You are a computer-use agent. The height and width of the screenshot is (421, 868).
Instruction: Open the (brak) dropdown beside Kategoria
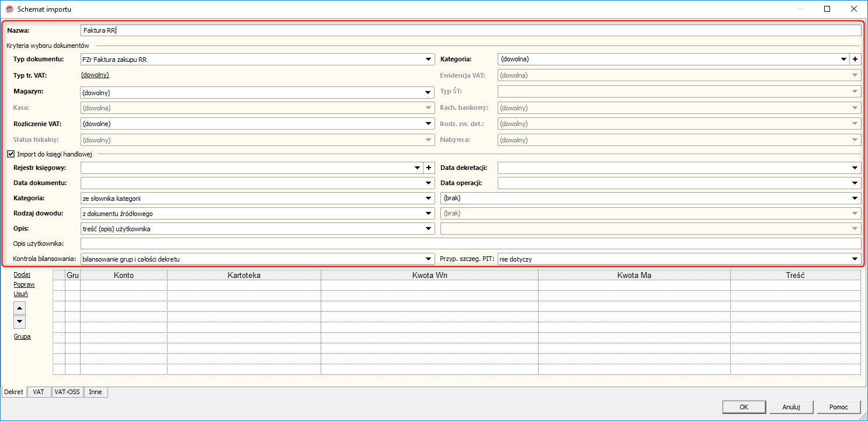(x=856, y=199)
